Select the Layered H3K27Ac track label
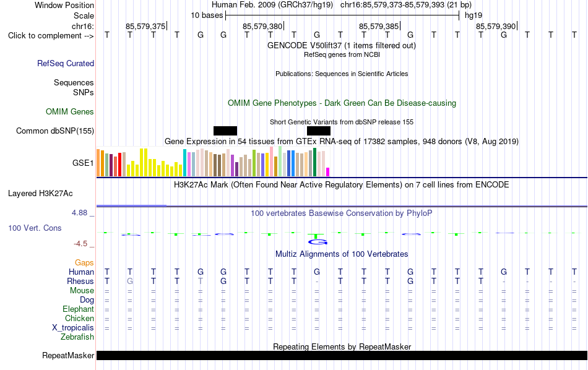Image resolution: width=588 pixels, height=370 pixels. coord(40,194)
